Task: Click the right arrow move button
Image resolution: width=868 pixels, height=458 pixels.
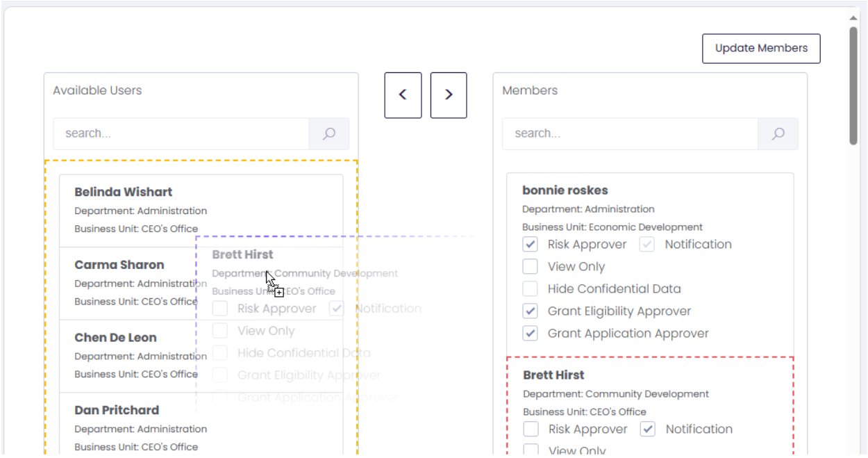Action: (449, 95)
